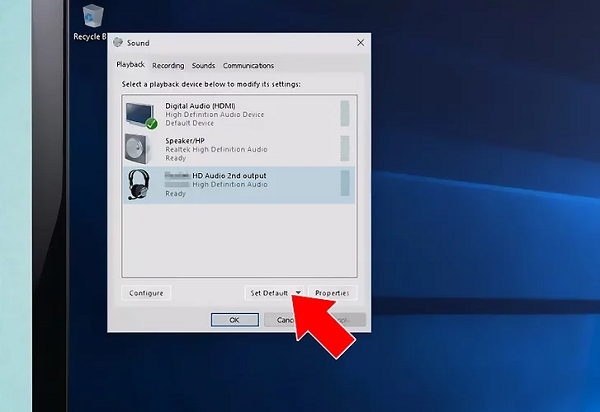Open the Communications tab

point(248,66)
